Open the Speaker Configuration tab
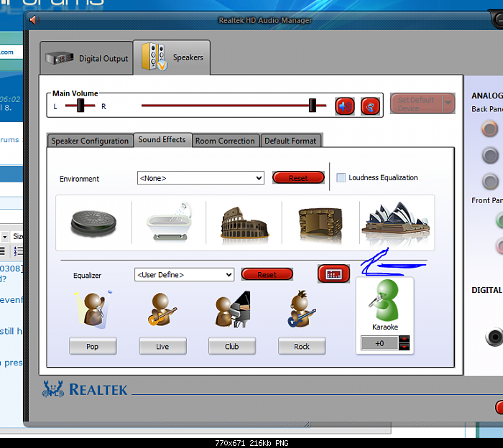The width and height of the screenshot is (503, 448). click(90, 141)
